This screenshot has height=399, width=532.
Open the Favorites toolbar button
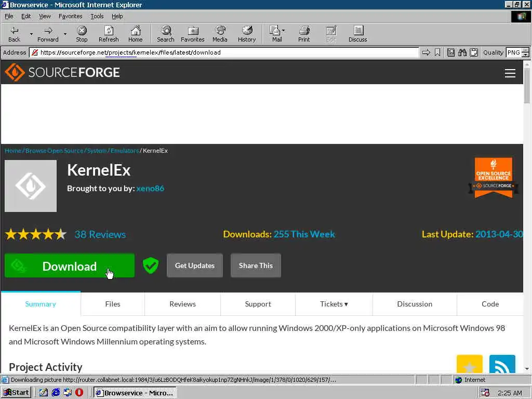(193, 34)
